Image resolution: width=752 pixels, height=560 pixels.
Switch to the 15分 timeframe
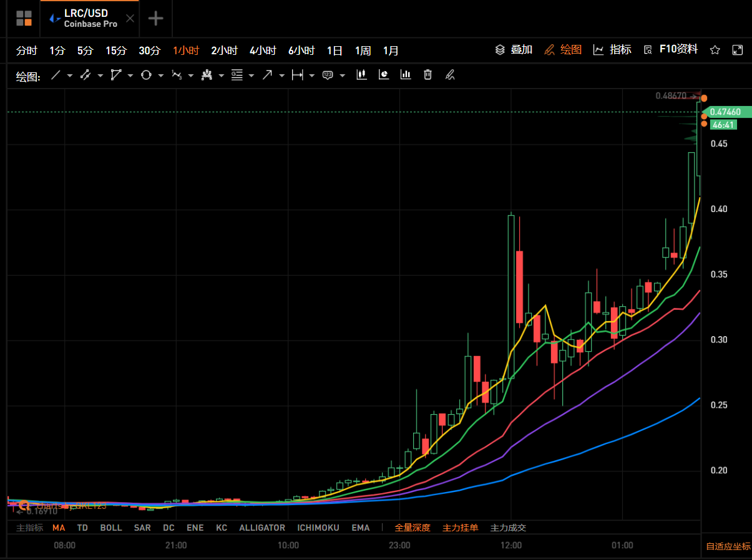(115, 51)
